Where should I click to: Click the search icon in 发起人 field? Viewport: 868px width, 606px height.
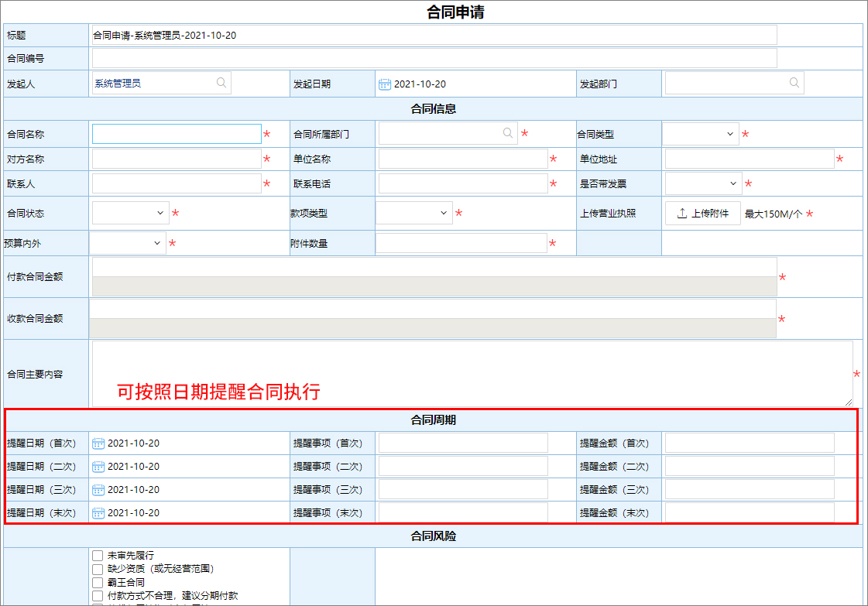[221, 83]
